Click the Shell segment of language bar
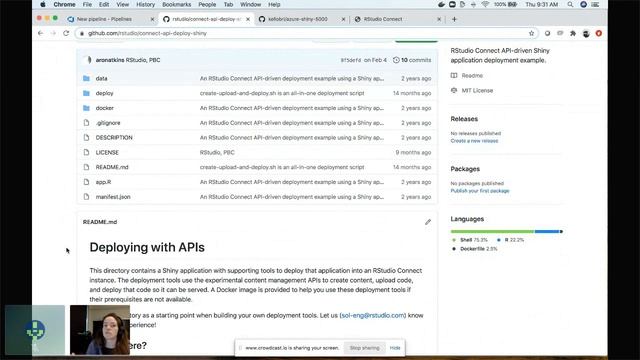 pyautogui.click(x=492, y=231)
